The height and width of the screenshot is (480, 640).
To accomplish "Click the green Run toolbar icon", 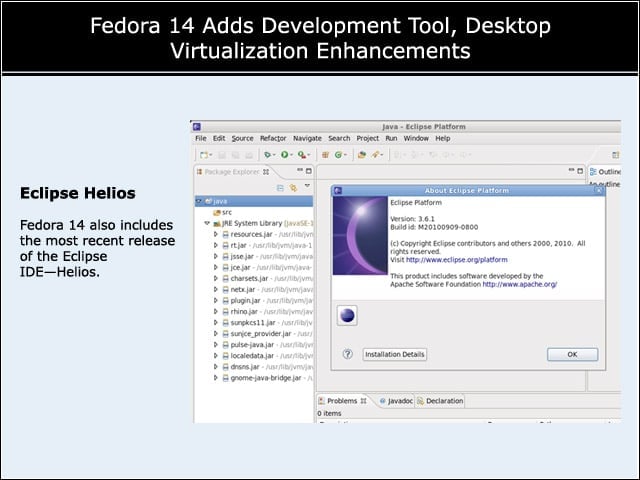I will pyautogui.click(x=284, y=155).
